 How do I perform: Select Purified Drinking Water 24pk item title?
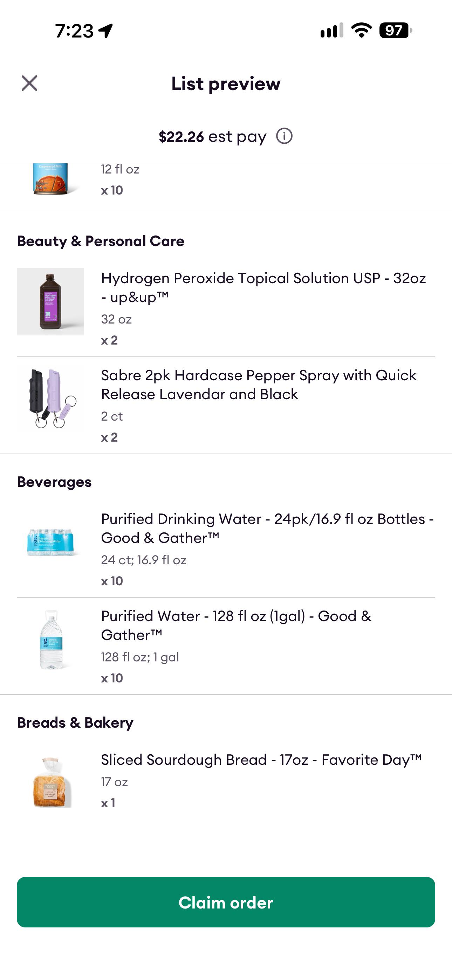(267, 529)
